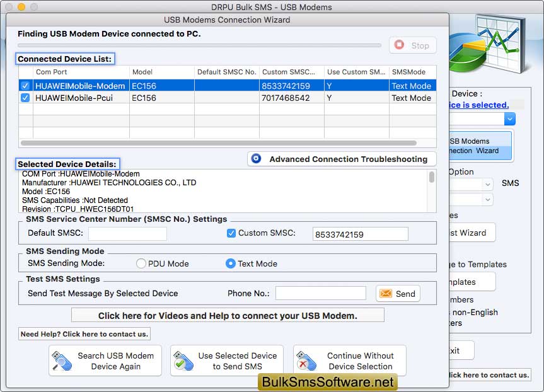Click the Default SMSC input field

(x=128, y=233)
